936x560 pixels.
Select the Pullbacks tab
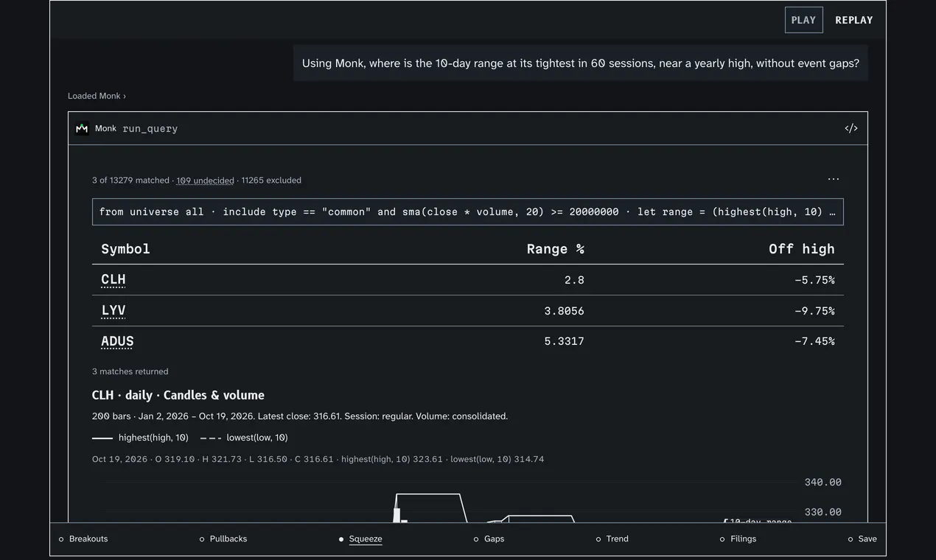[223, 539]
